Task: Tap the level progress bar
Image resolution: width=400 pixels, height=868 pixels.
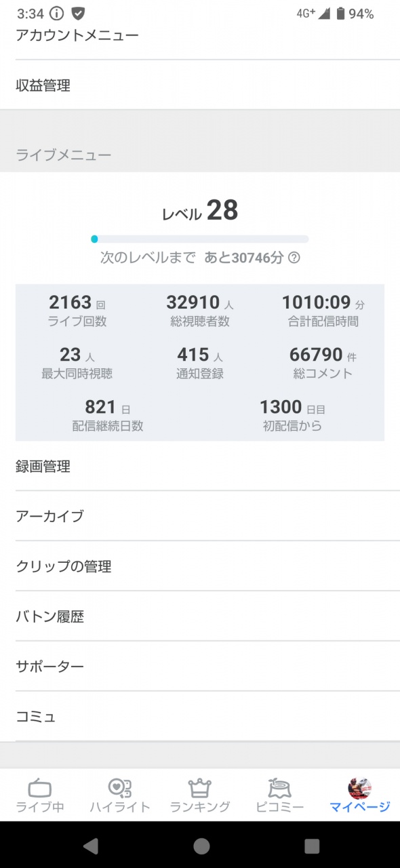Action: coord(200,239)
